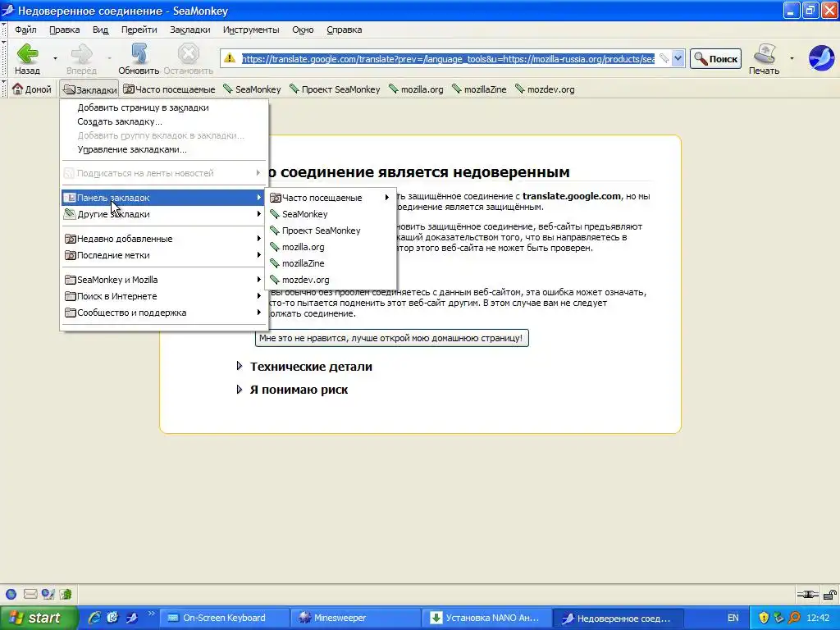Open the Перейти menu
The height and width of the screenshot is (630, 840).
point(139,30)
